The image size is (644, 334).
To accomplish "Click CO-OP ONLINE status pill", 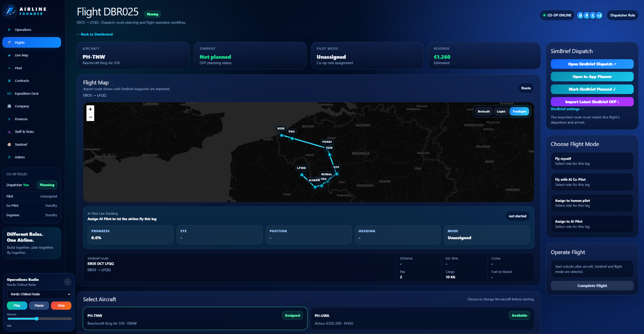I will (x=557, y=15).
